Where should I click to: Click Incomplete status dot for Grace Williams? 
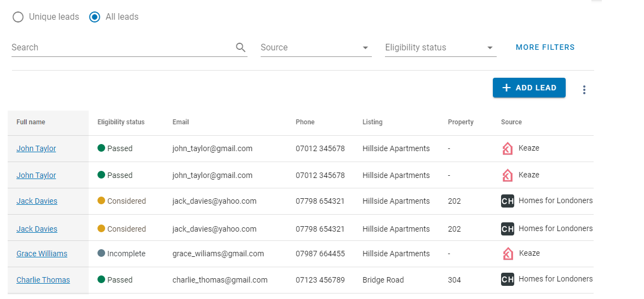(x=101, y=254)
